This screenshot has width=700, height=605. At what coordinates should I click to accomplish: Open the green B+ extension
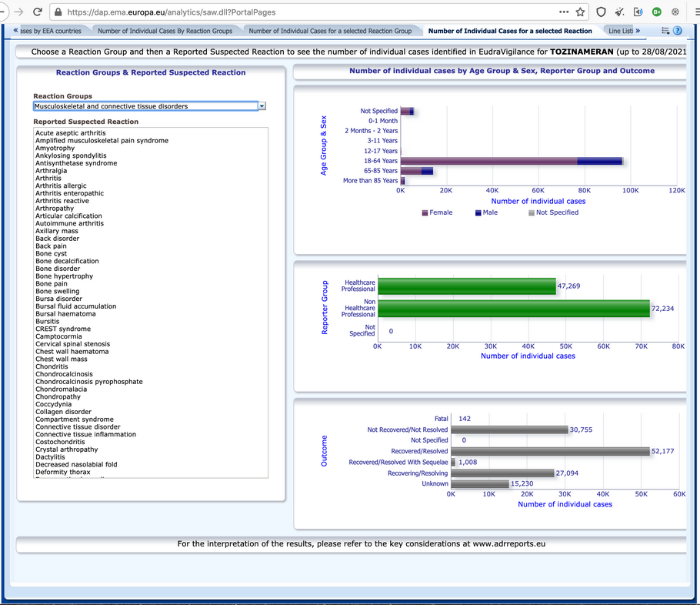[657, 12]
